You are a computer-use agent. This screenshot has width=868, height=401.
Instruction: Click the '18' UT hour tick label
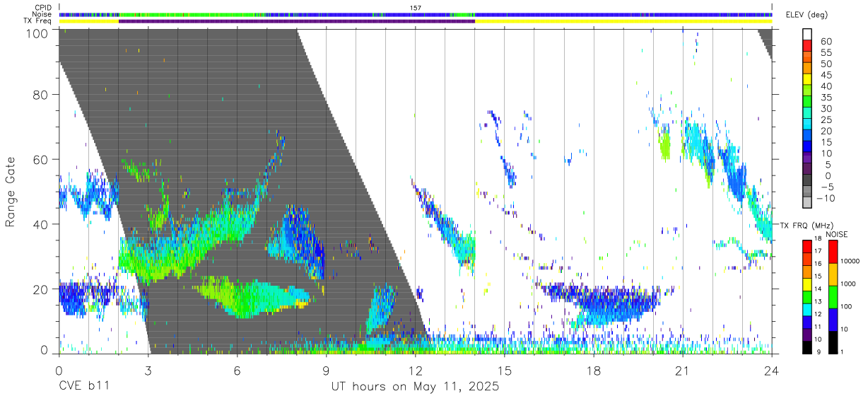point(594,370)
